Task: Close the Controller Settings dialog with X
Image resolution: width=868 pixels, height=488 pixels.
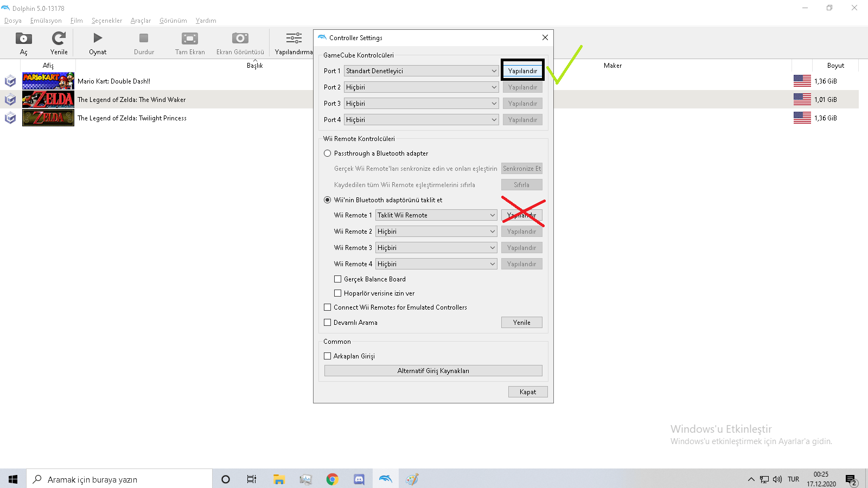Action: click(545, 37)
